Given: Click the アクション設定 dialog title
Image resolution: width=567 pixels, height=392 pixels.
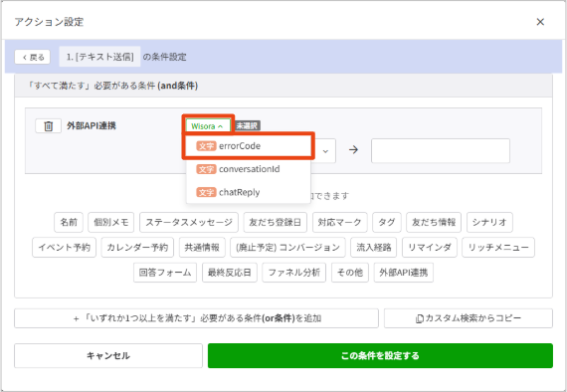Looking at the screenshot, I should tap(49, 22).
